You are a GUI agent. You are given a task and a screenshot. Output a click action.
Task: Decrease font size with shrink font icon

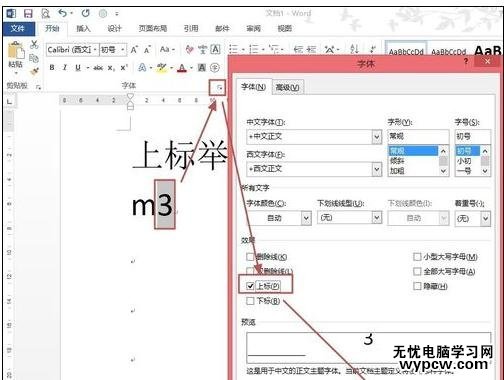147,50
